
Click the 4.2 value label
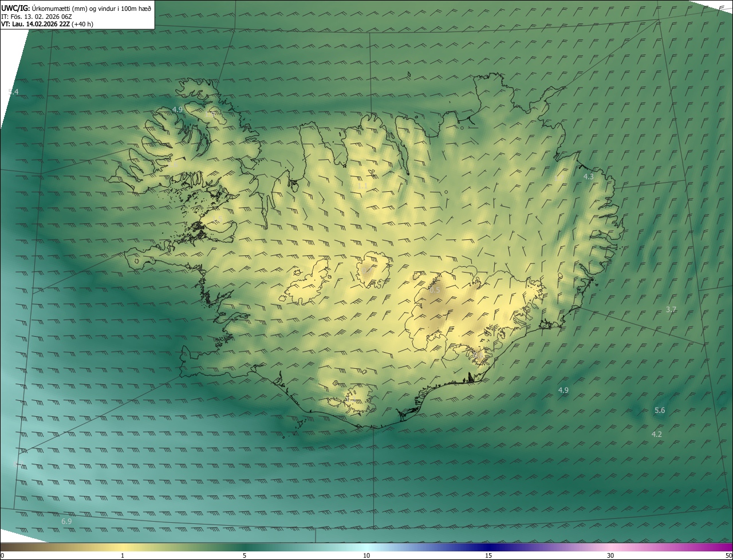pos(657,434)
